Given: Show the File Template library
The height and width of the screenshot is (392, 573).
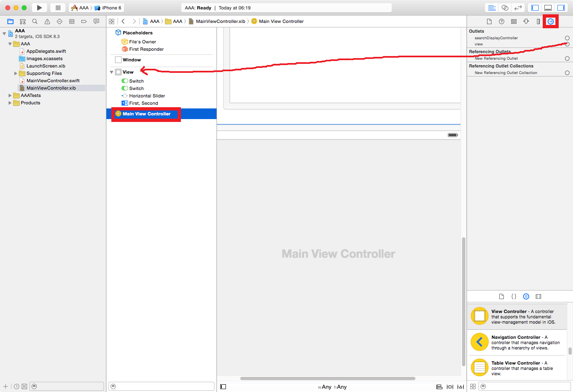Looking at the screenshot, I should pos(501,296).
